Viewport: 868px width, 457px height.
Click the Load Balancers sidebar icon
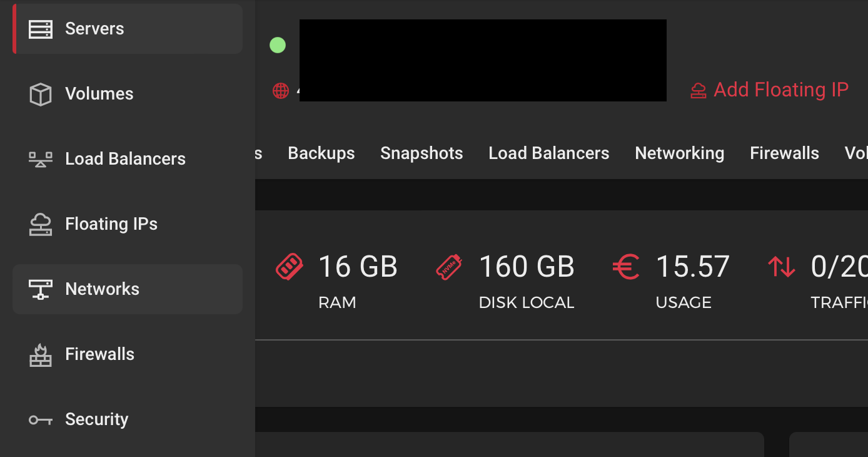pyautogui.click(x=41, y=160)
